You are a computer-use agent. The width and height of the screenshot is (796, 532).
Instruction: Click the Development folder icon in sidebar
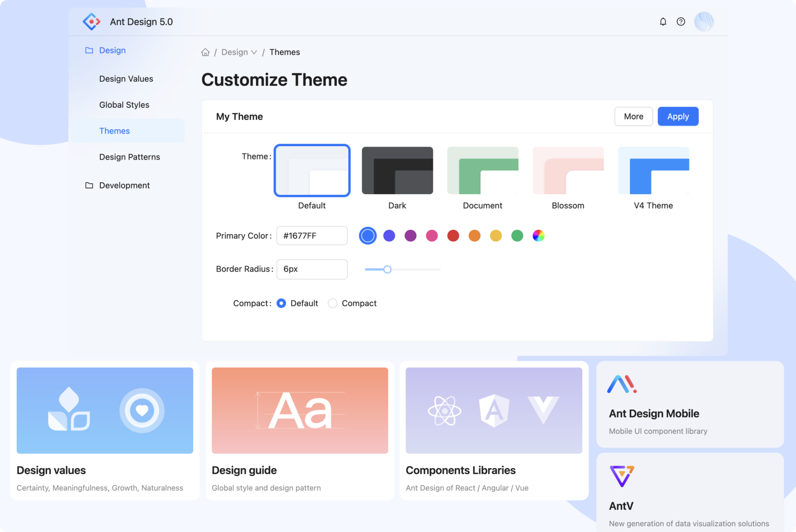(x=89, y=185)
